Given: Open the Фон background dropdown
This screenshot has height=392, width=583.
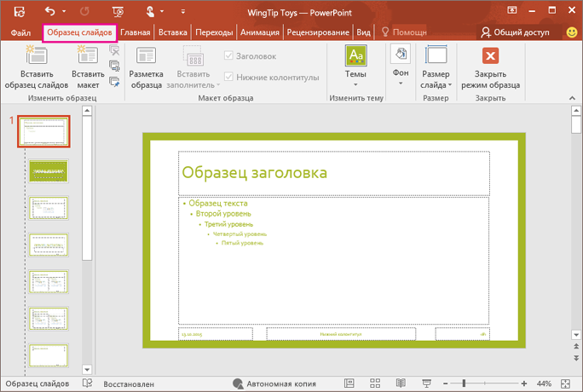Looking at the screenshot, I should (401, 66).
